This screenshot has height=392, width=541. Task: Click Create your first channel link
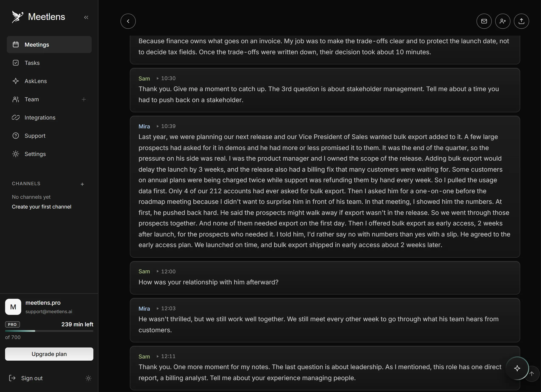pos(42,207)
